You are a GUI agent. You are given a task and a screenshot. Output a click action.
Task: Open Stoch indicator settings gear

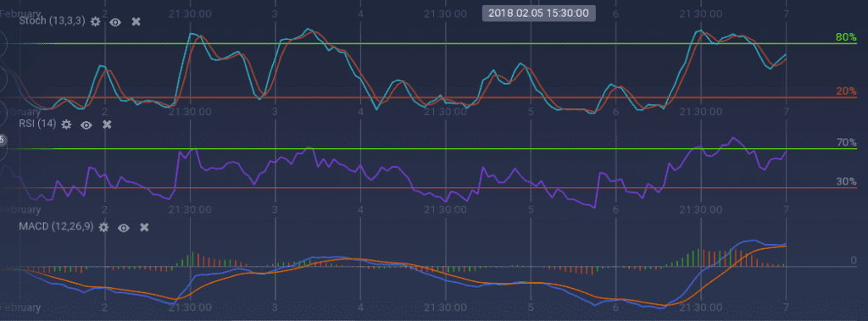tap(95, 21)
